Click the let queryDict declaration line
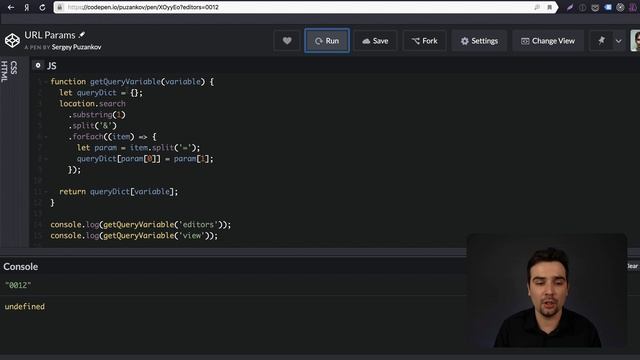640x360 pixels. pos(101,93)
